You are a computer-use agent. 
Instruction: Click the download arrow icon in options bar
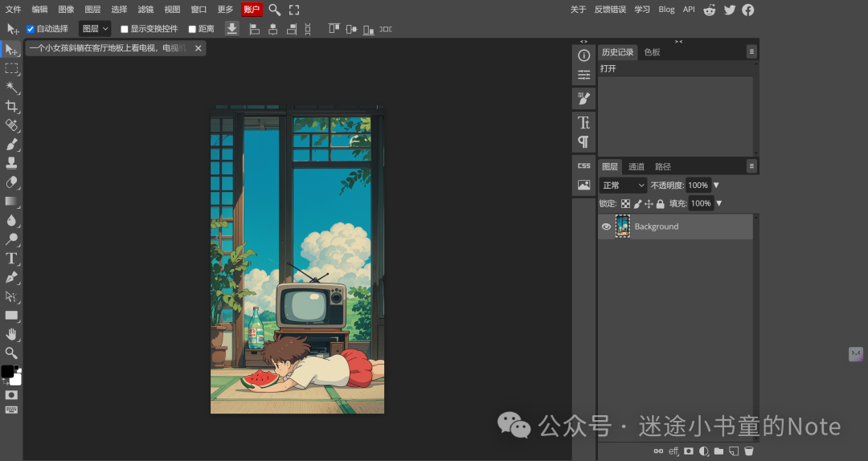pos(232,29)
